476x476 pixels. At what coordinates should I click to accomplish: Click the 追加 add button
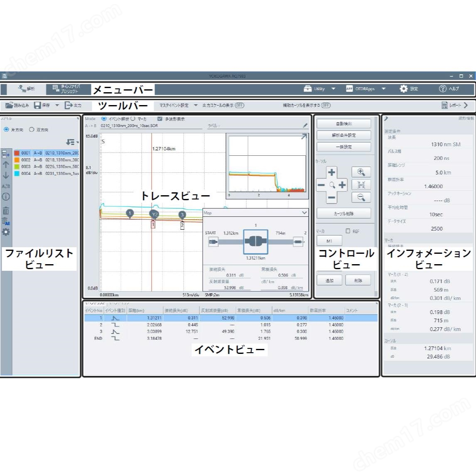(x=329, y=280)
